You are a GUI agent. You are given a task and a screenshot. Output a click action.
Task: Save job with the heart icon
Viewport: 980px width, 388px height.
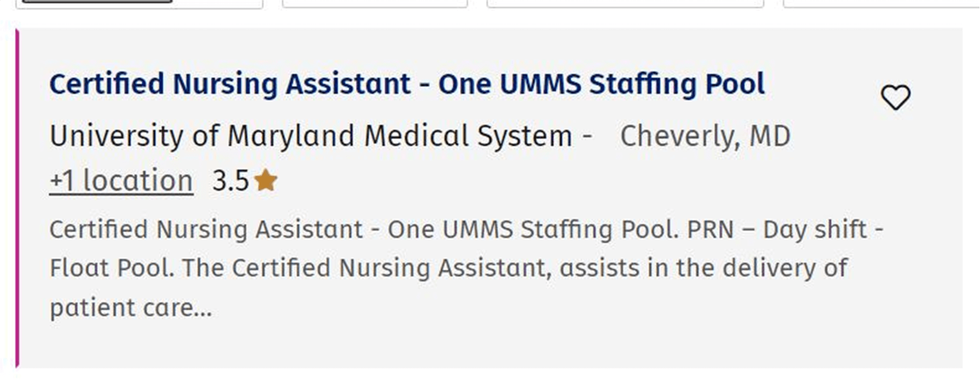895,97
